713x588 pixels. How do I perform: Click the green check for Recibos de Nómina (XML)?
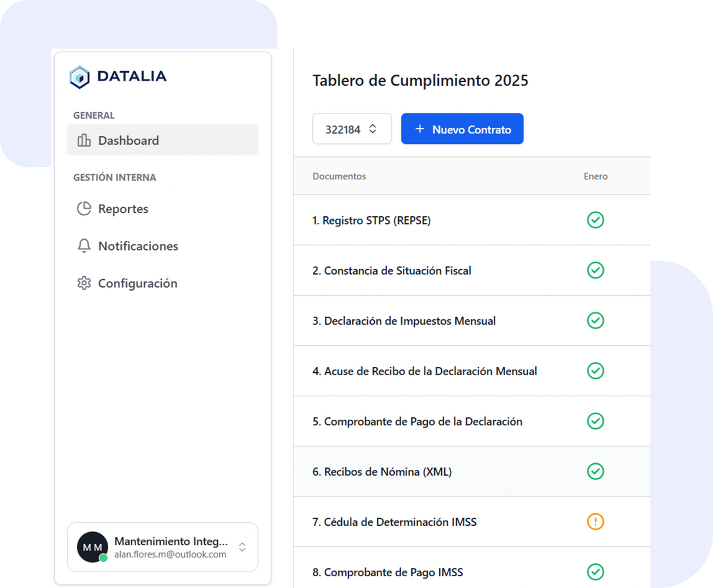click(x=595, y=471)
